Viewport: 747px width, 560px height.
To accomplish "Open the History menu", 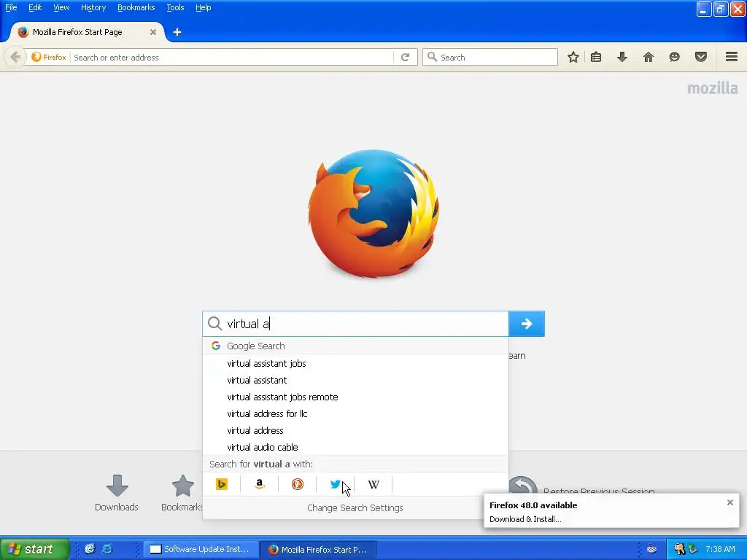I will pyautogui.click(x=93, y=7).
